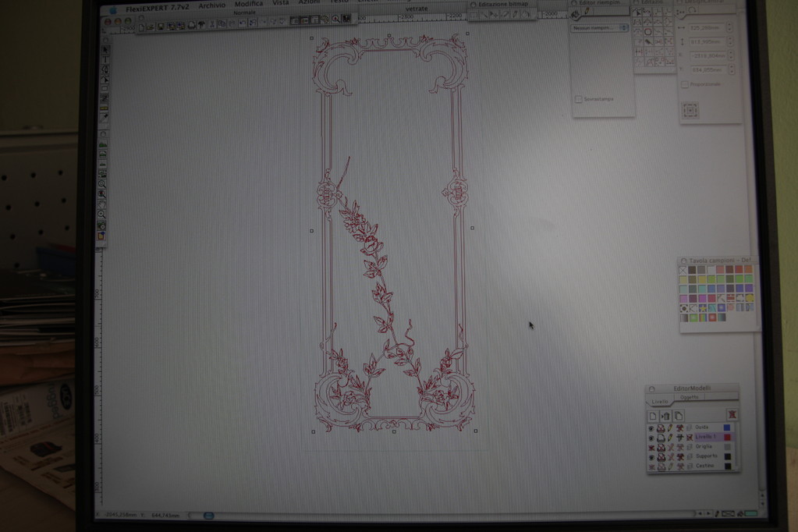Cut selection with the scissors toolbar icon
The height and width of the screenshot is (532, 798).
(x=211, y=24)
